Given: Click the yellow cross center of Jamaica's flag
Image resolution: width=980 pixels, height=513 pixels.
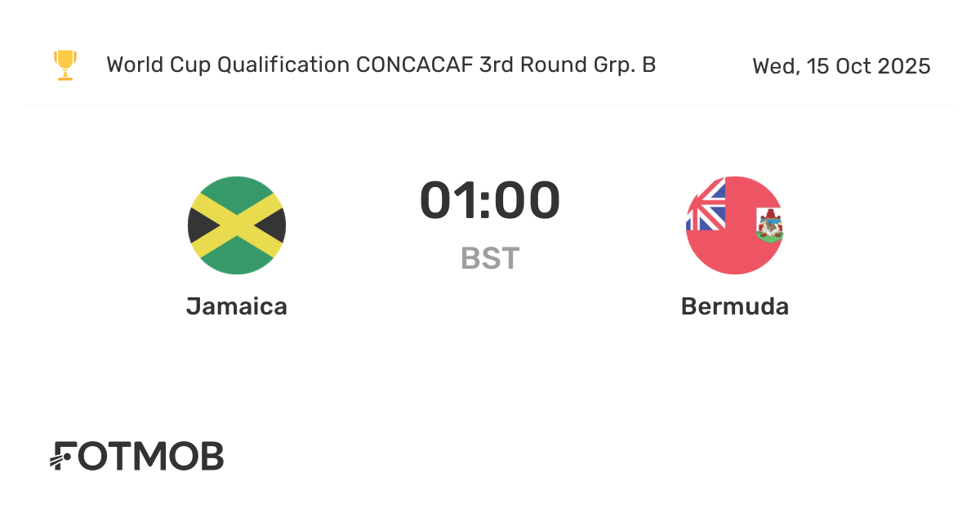Looking at the screenshot, I should (237, 225).
